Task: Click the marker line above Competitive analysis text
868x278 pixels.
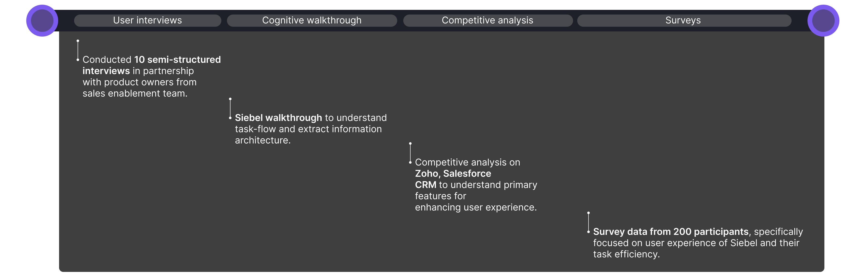Action: tap(410, 153)
